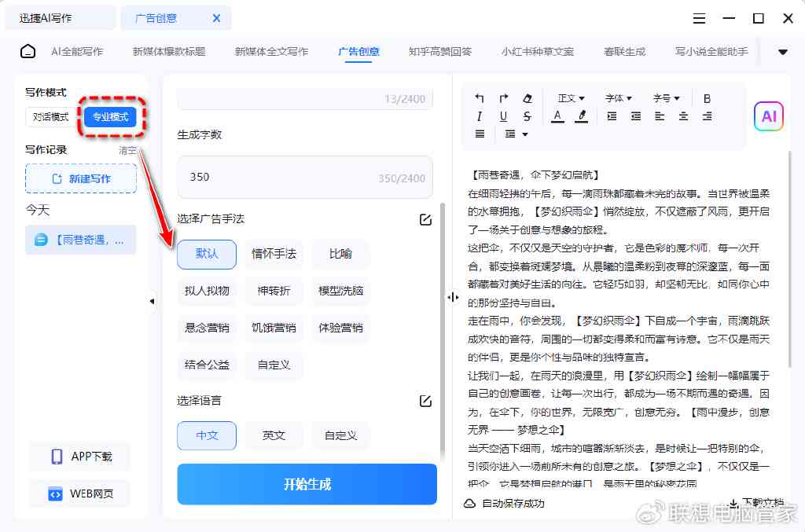The width and height of the screenshot is (805, 532).
Task: Select the 体验营销 ad technique
Action: 340,328
